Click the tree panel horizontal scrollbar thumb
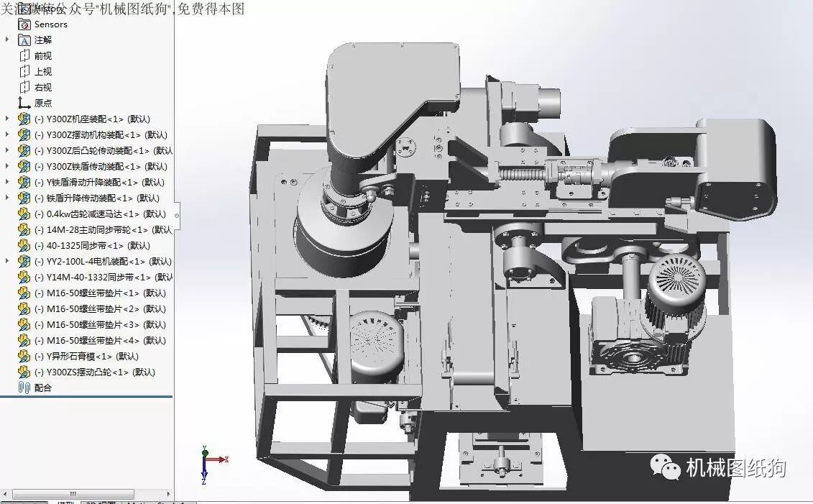 pos(73,494)
